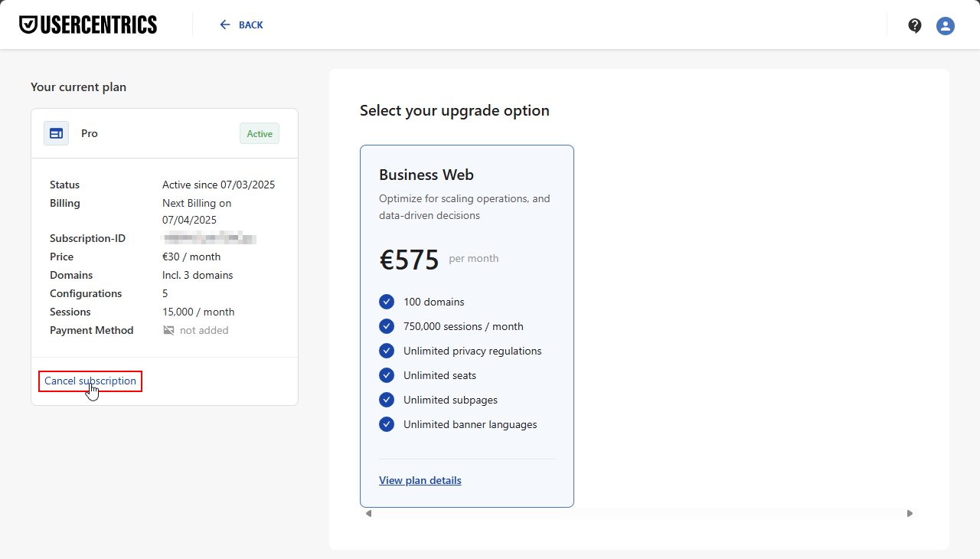
Task: Click the per month label
Action: click(474, 259)
